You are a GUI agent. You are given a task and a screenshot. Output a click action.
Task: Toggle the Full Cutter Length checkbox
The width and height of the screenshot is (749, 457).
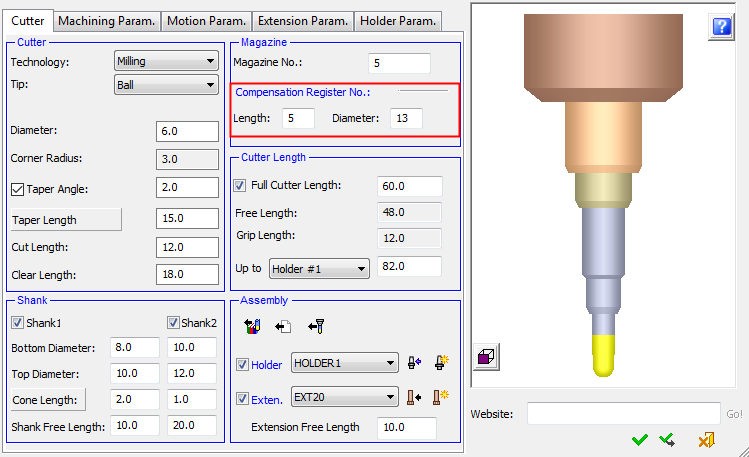coord(240,185)
